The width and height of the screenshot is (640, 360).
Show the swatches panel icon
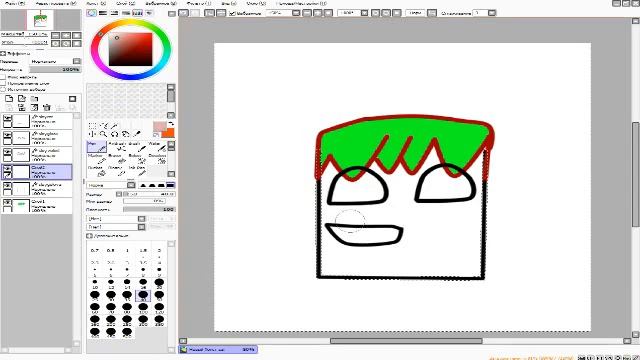[x=138, y=13]
